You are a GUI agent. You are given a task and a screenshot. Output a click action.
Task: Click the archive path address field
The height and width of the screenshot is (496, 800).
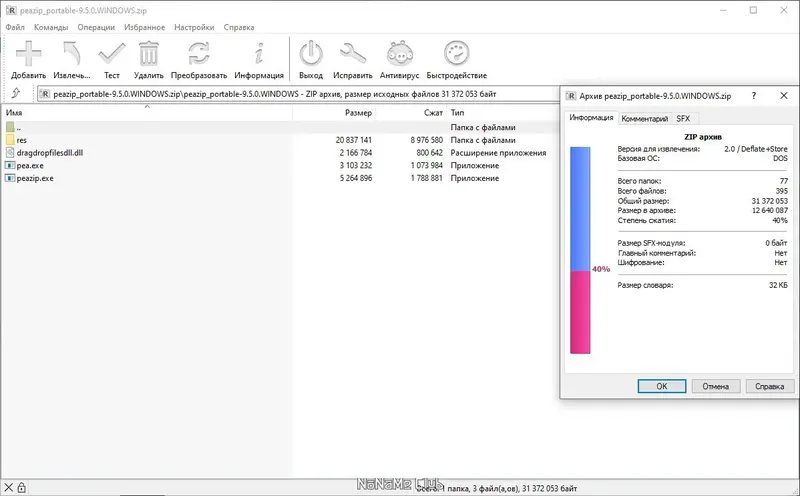pos(298,94)
